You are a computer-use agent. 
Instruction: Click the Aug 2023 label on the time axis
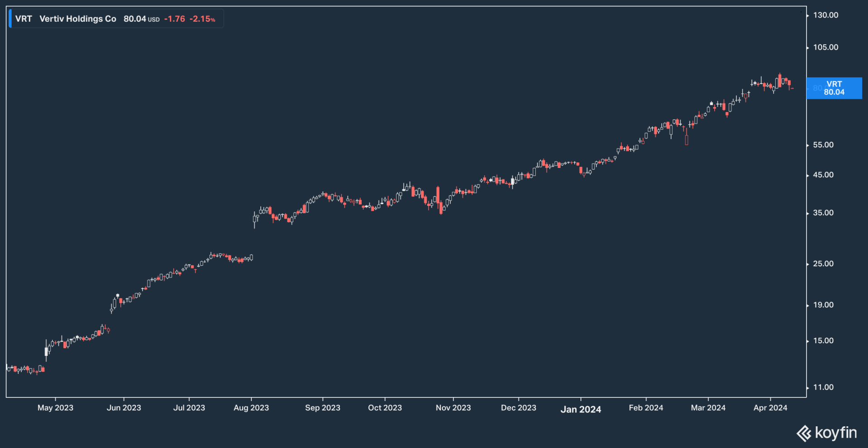tap(251, 408)
